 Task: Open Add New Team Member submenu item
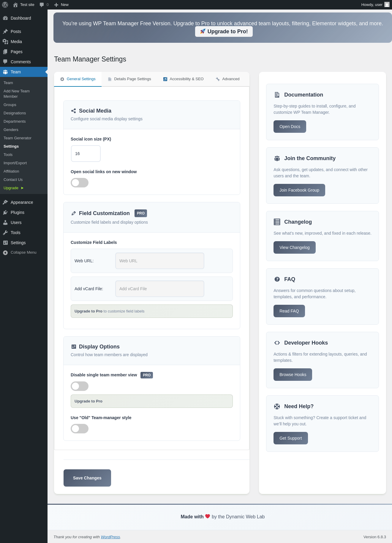[17, 94]
